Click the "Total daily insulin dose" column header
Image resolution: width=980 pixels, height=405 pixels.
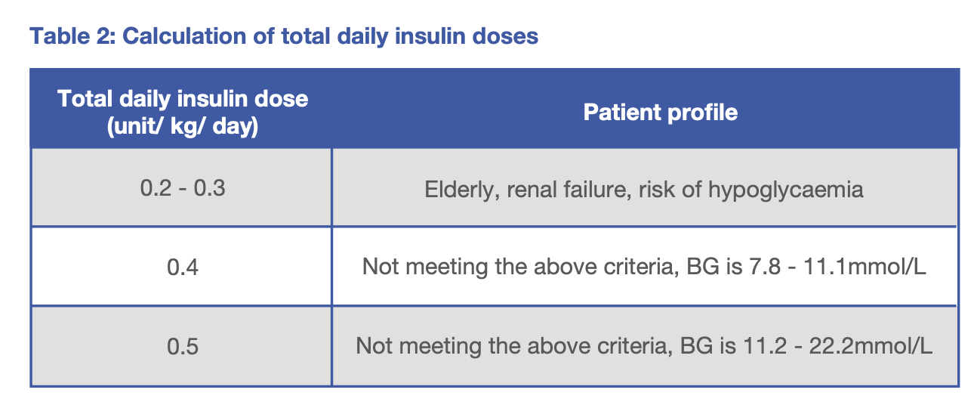[183, 99]
